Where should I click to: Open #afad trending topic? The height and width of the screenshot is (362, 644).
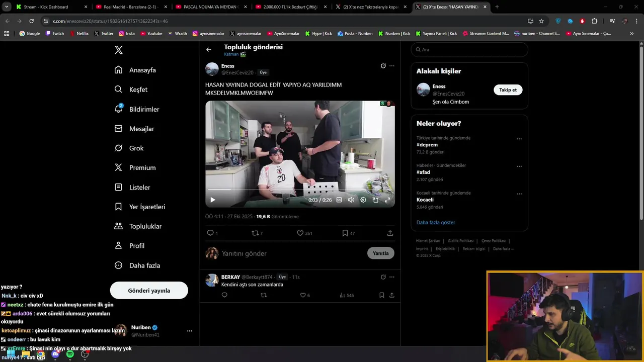[x=423, y=172]
